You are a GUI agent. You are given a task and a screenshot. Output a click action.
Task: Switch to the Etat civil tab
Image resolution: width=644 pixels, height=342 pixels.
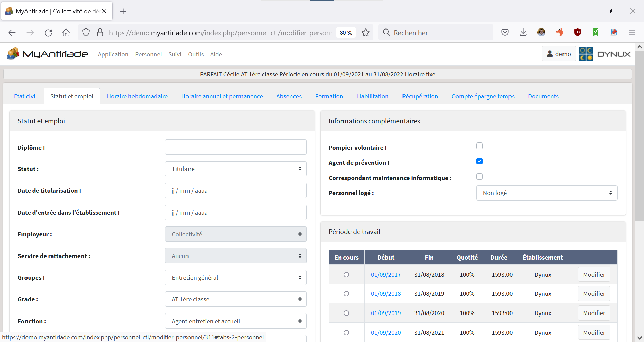25,96
